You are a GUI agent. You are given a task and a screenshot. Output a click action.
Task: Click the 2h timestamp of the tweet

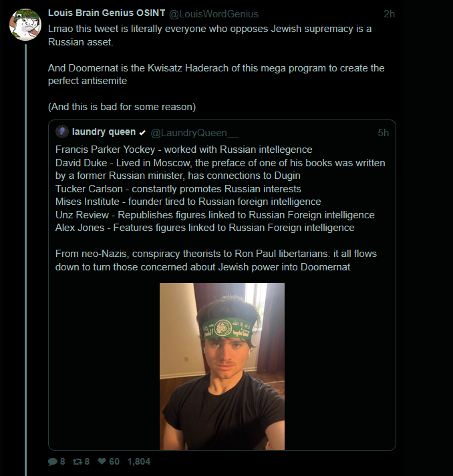390,14
